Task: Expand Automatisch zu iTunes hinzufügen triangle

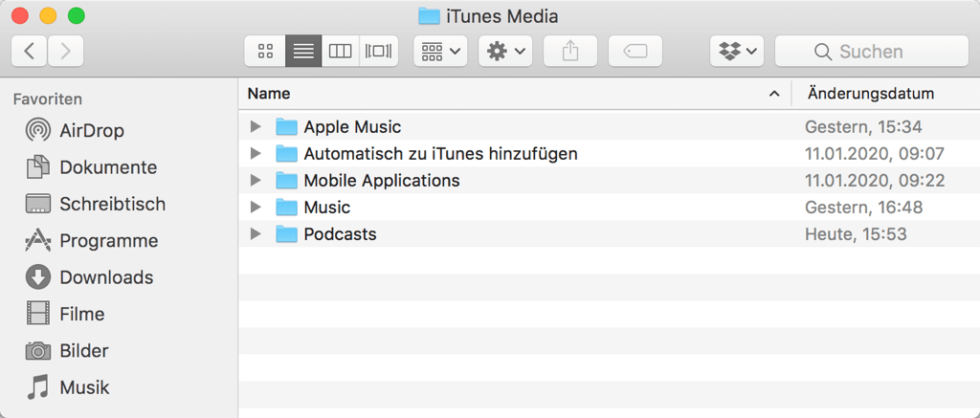Action: pos(255,154)
